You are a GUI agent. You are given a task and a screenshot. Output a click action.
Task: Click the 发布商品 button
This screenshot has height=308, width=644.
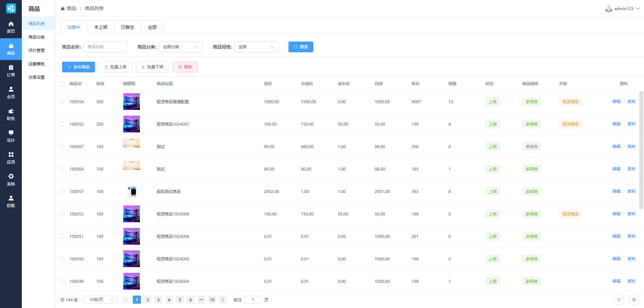pos(78,67)
